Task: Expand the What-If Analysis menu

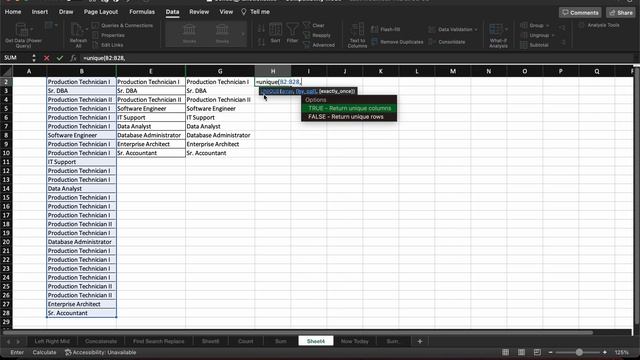Action: tap(498, 36)
